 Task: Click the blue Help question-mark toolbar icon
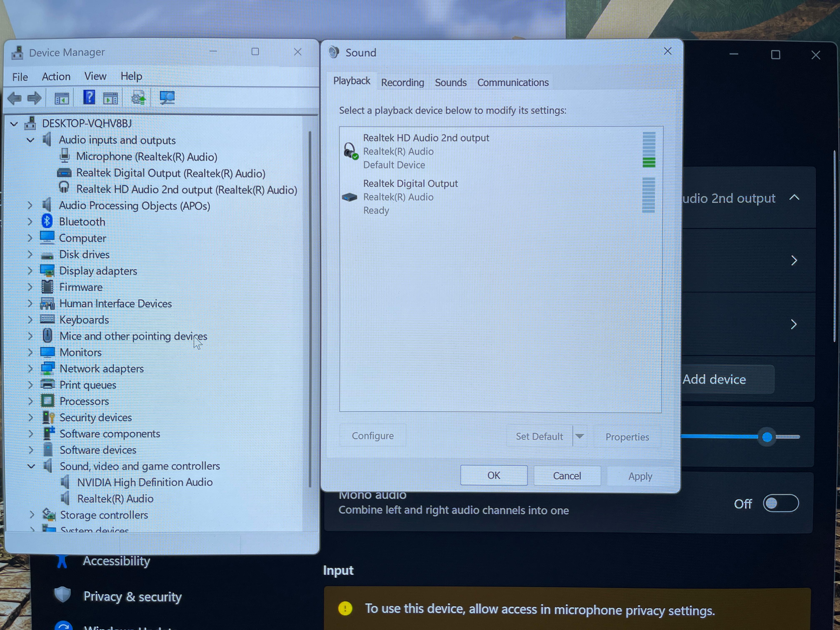pos(89,97)
